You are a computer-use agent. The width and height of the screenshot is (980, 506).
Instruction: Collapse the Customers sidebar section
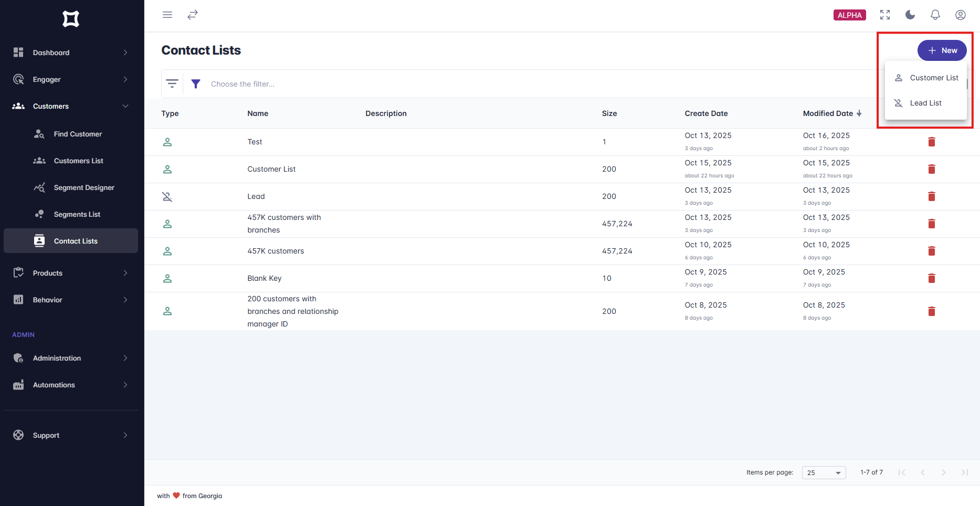pyautogui.click(x=125, y=106)
